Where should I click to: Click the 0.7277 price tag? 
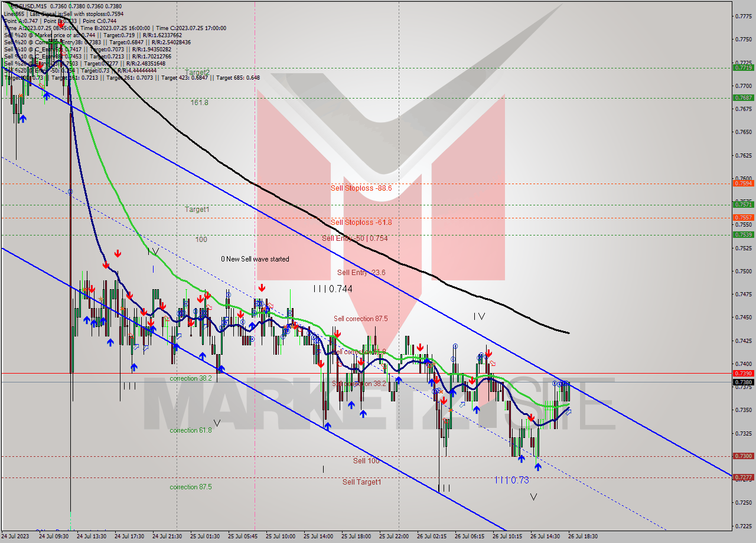743,477
